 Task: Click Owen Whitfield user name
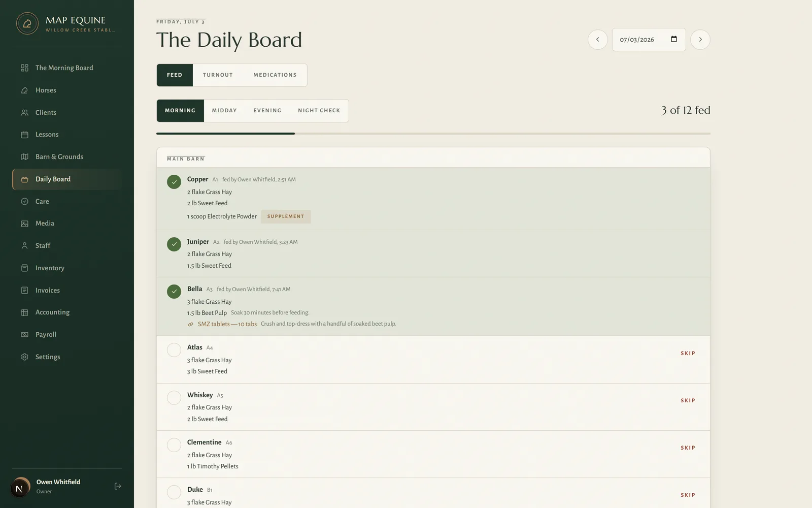click(x=58, y=482)
